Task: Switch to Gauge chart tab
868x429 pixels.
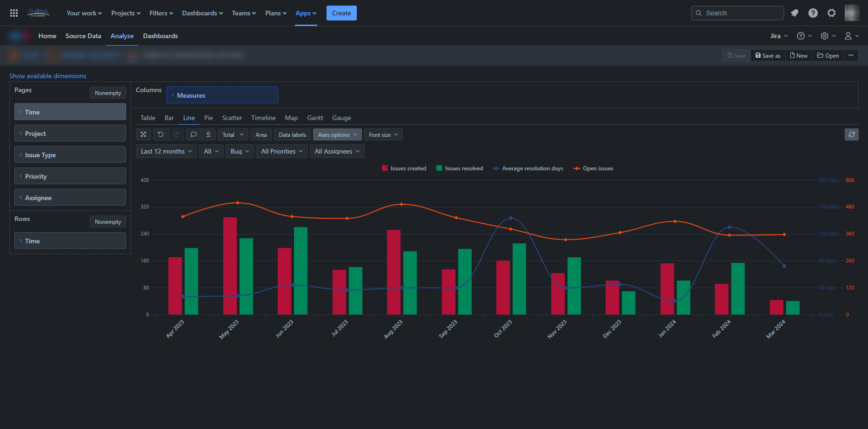Action: 341,118
